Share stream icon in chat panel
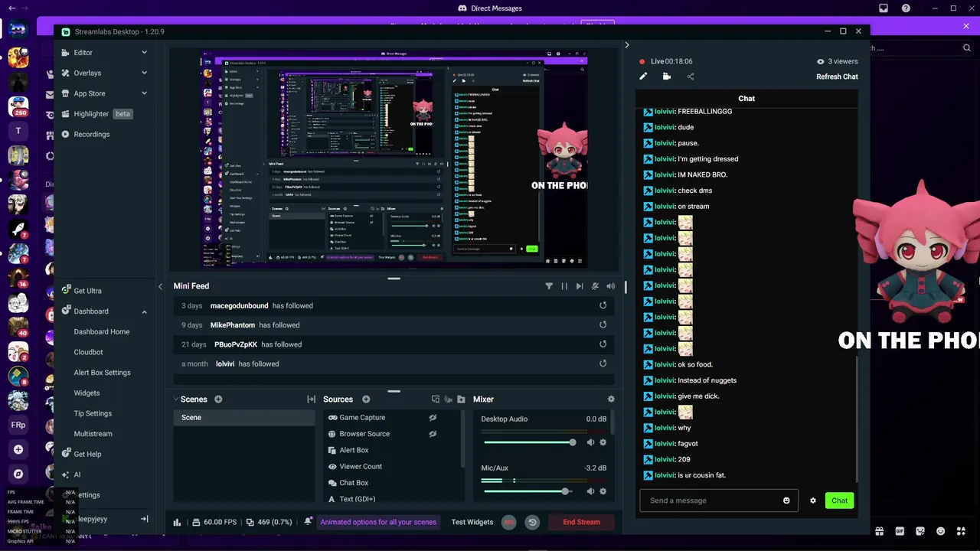Screen dimensions: 980x551 click(x=691, y=77)
